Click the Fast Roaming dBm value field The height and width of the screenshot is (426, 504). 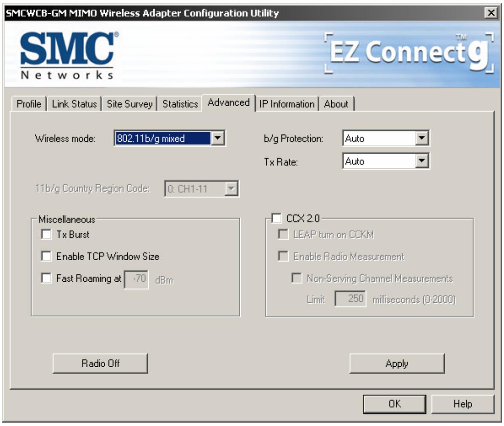pyautogui.click(x=136, y=280)
